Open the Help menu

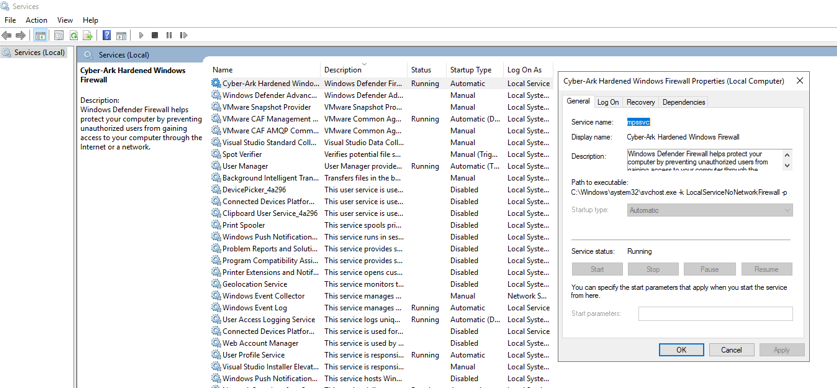[x=90, y=20]
